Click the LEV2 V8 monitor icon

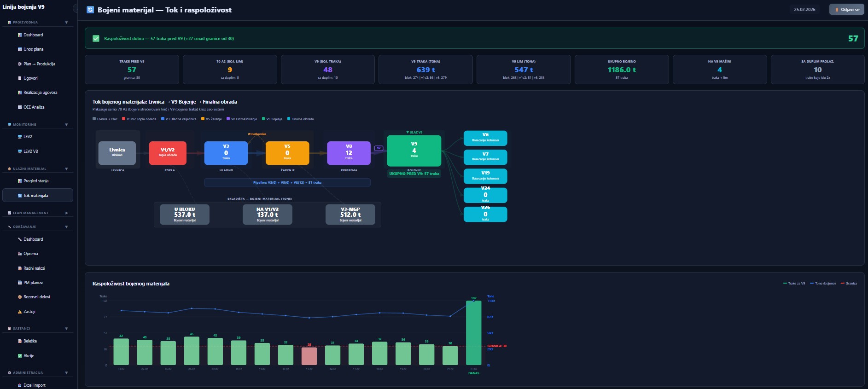pyautogui.click(x=20, y=151)
